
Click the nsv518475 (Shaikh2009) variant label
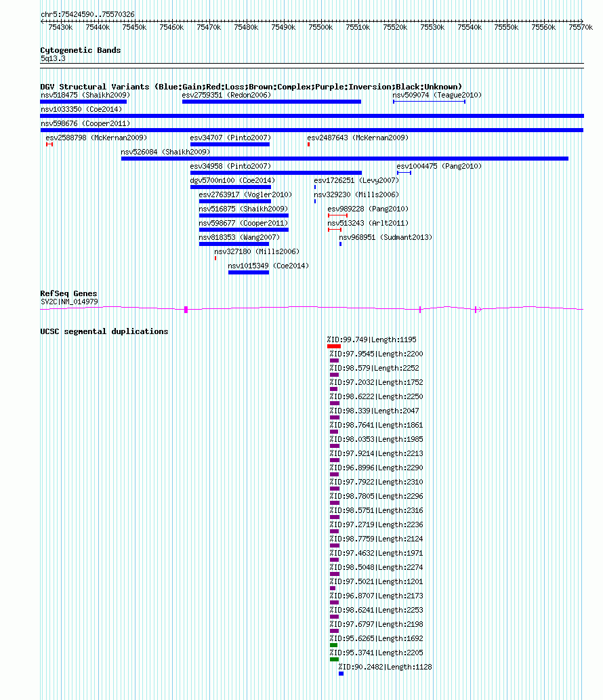[x=85, y=95]
